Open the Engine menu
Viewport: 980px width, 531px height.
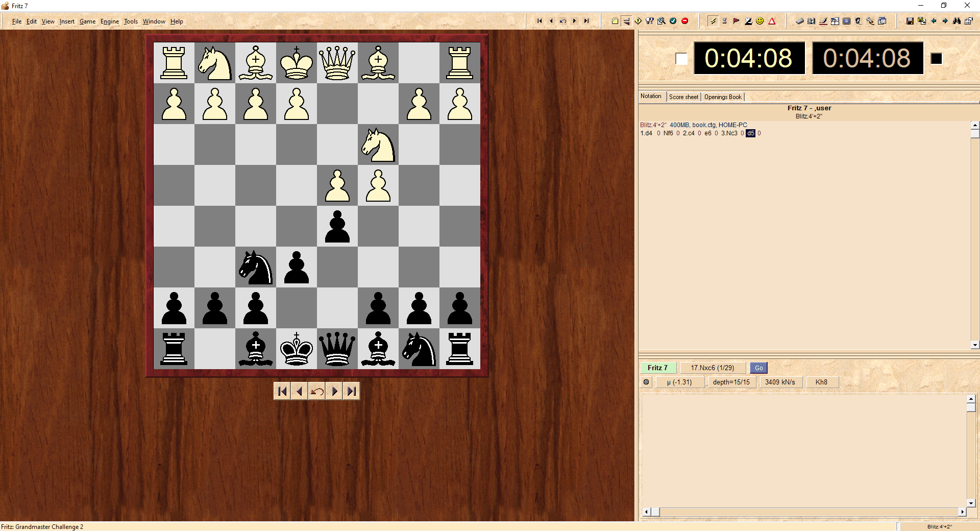109,21
